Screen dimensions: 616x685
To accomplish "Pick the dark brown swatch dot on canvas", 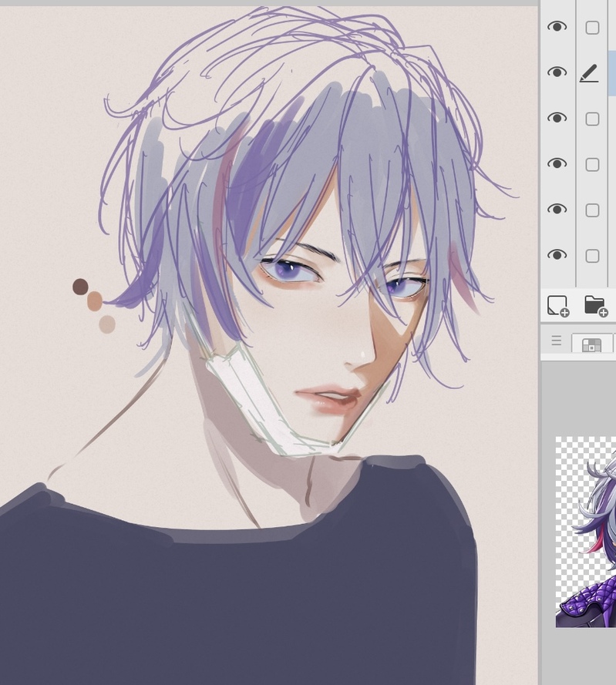I will [80, 287].
